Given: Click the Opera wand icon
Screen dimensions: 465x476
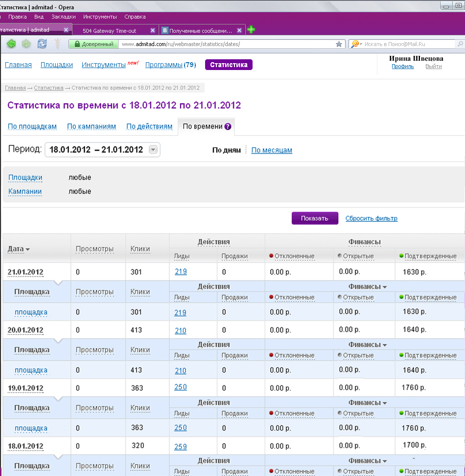Looking at the screenshot, I should pos(58,44).
